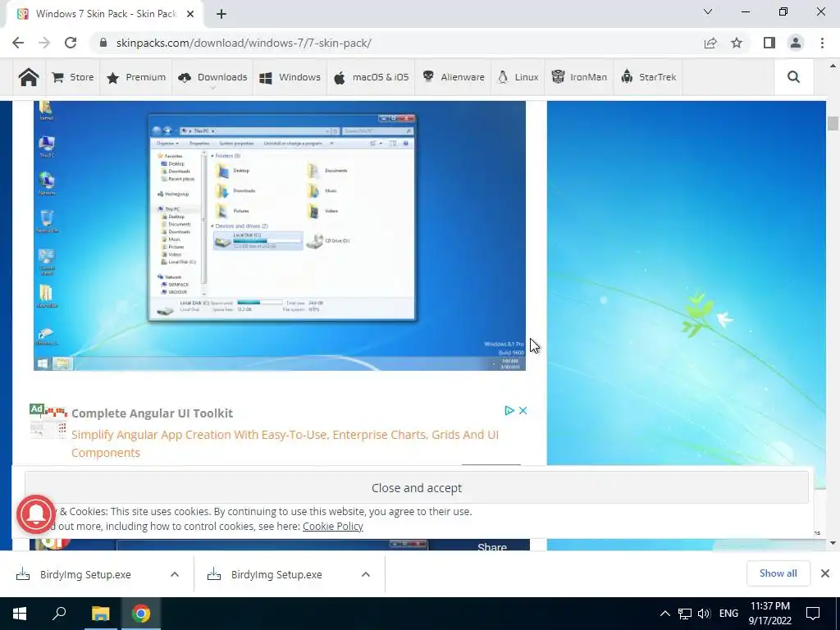Close the Angular UI Toolkit ad
840x630 pixels.
[x=523, y=410]
